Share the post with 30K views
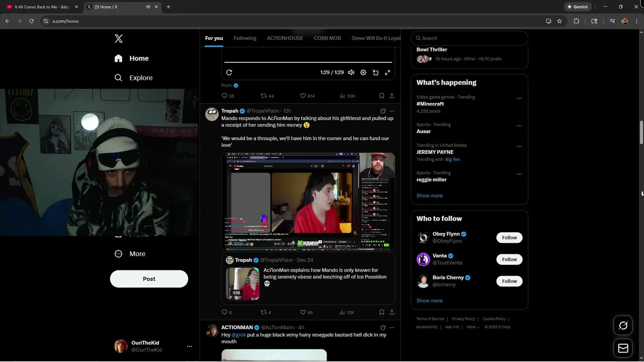644x362 pixels. (392, 96)
